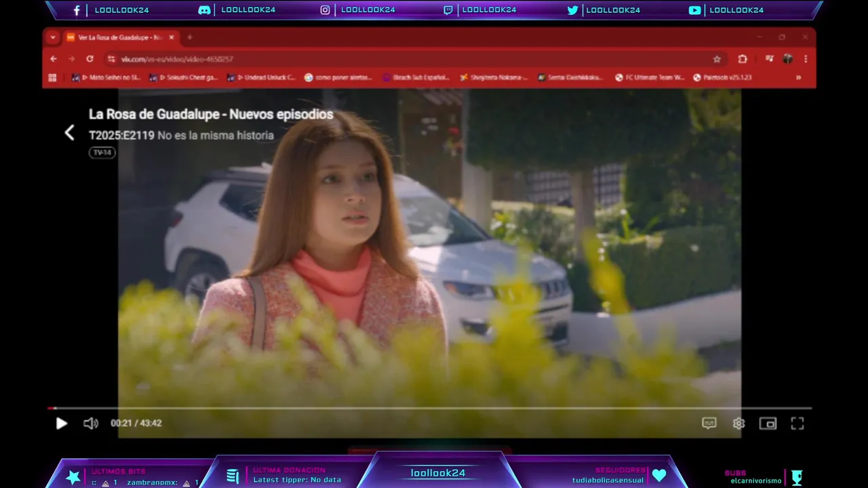868x488 pixels.
Task: Click the trophy icon beside Subs
Action: click(797, 477)
